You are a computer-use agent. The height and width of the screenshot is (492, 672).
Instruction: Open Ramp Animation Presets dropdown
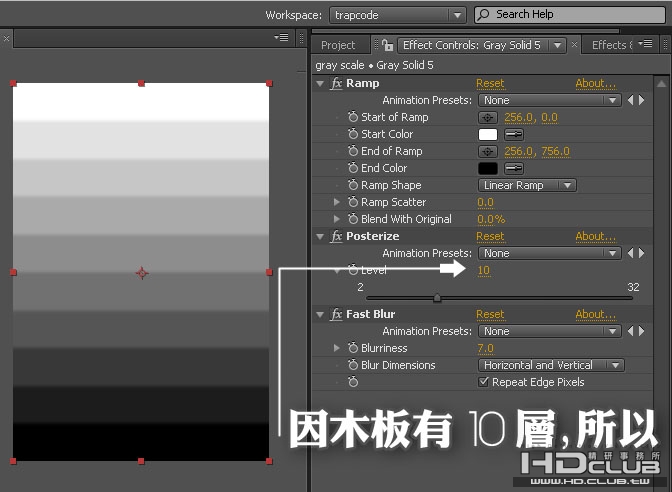[x=550, y=100]
